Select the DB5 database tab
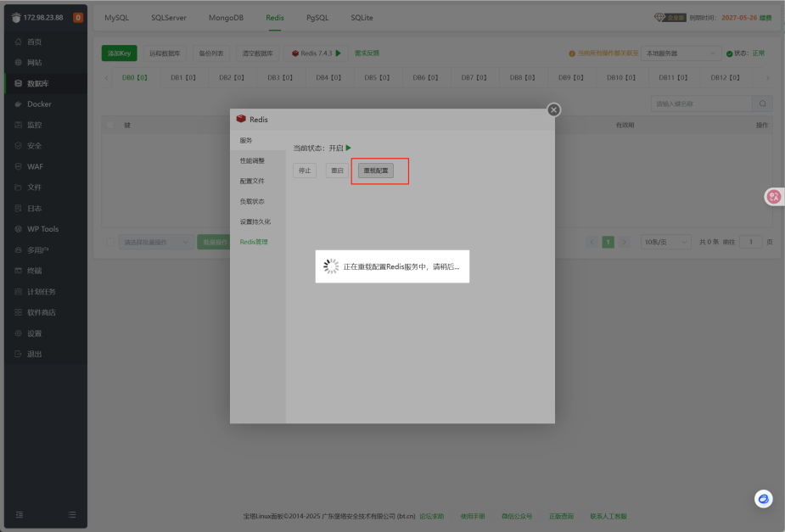The image size is (785, 532). tap(377, 77)
